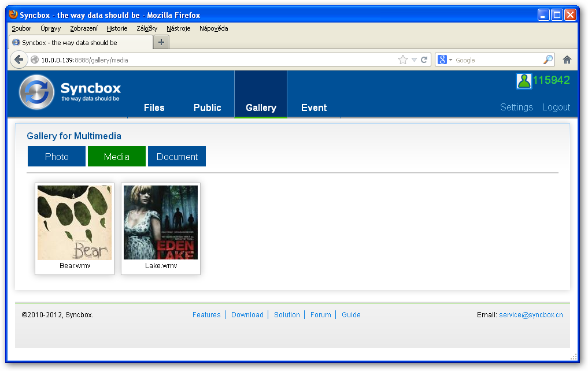Open the Settings link
This screenshot has width=588, height=371.
coord(516,107)
